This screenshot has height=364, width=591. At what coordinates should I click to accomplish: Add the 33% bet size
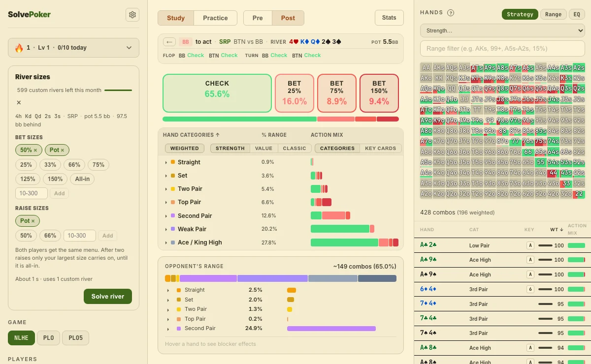click(x=50, y=165)
